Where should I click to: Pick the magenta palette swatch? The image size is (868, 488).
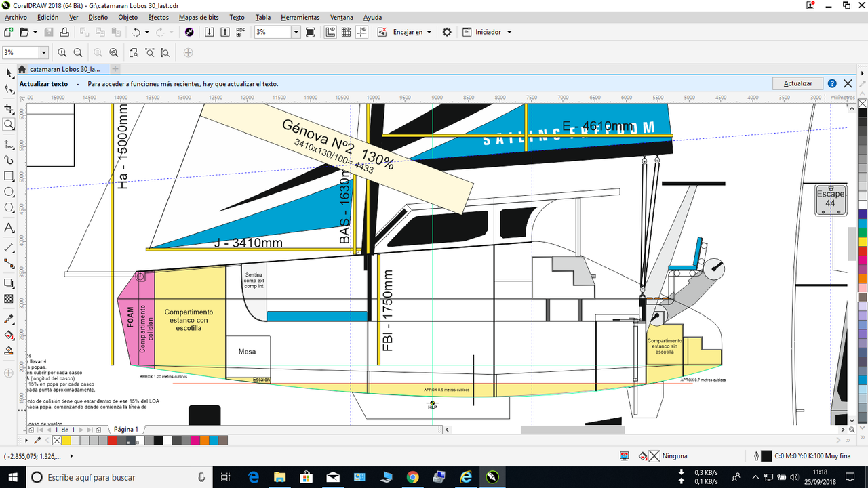click(195, 441)
